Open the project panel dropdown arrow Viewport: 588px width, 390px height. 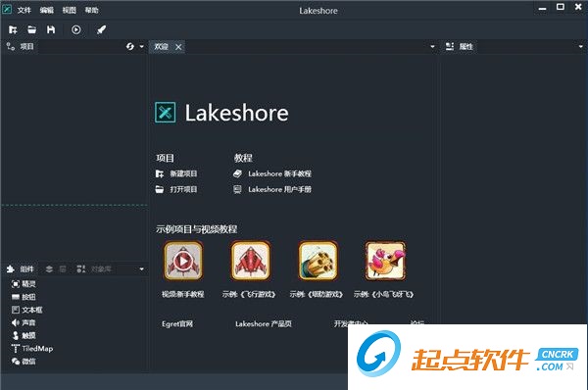click(x=142, y=46)
